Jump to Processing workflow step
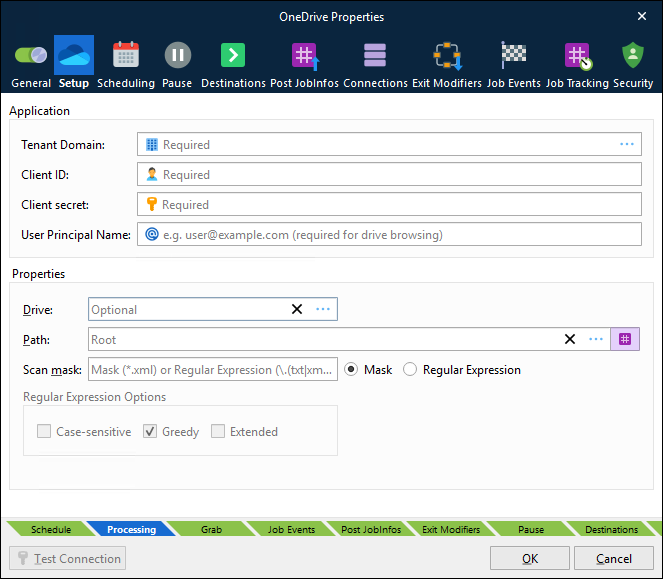 (131, 529)
